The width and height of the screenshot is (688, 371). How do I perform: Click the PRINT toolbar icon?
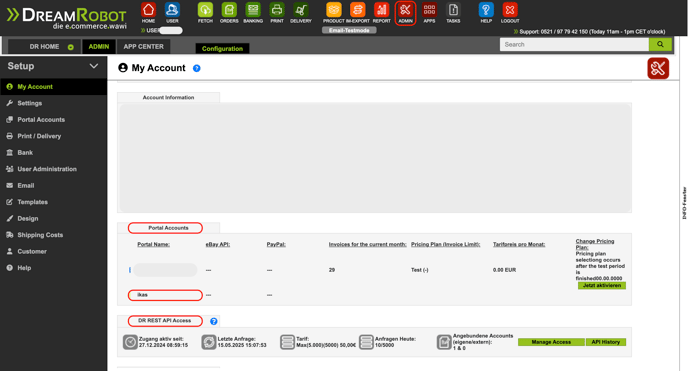click(277, 10)
